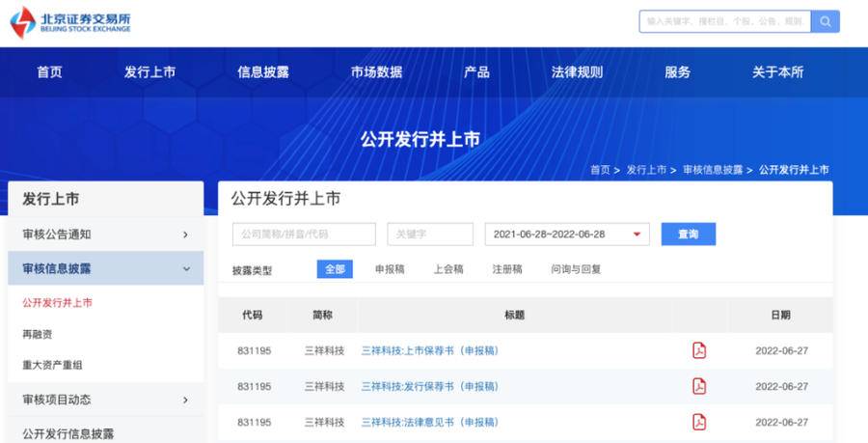This screenshot has width=868, height=443.
Task: Open 市场数据 navigation menu
Action: [x=376, y=72]
